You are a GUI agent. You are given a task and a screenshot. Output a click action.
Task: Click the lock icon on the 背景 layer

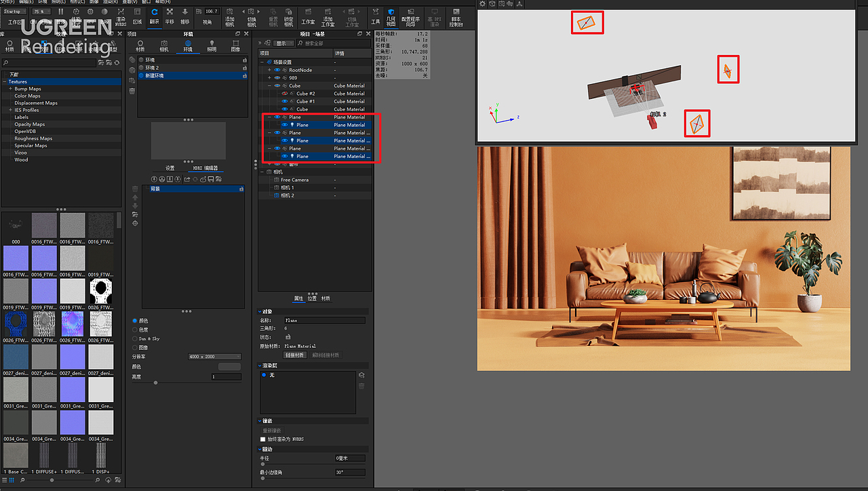pos(241,189)
